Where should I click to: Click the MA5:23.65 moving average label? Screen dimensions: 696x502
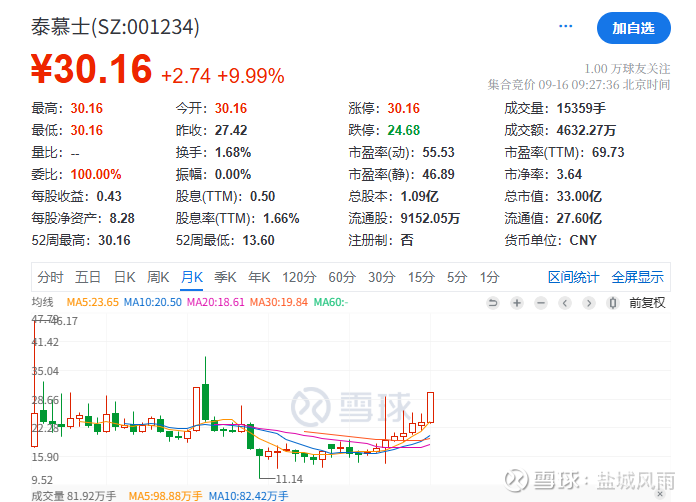pyautogui.click(x=92, y=302)
